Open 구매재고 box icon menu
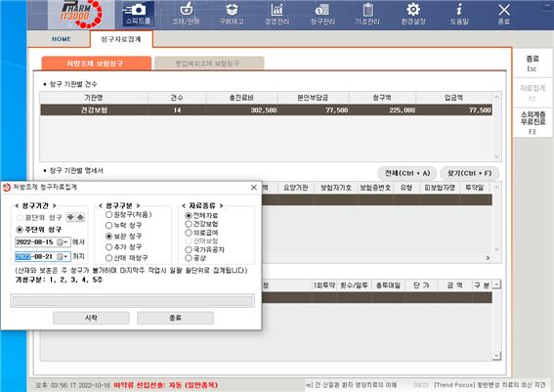The height and width of the screenshot is (392, 554). 232,14
